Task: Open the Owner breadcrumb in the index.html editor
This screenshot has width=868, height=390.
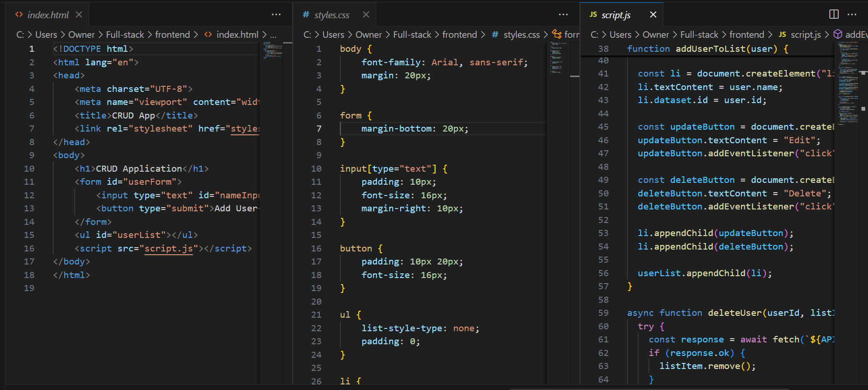Action: (x=82, y=35)
